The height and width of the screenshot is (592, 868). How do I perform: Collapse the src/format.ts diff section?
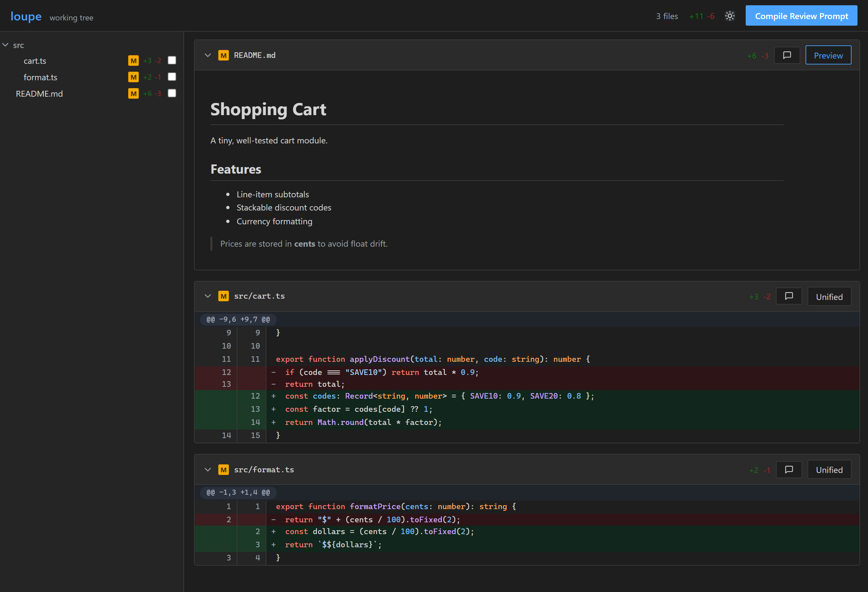click(x=208, y=470)
